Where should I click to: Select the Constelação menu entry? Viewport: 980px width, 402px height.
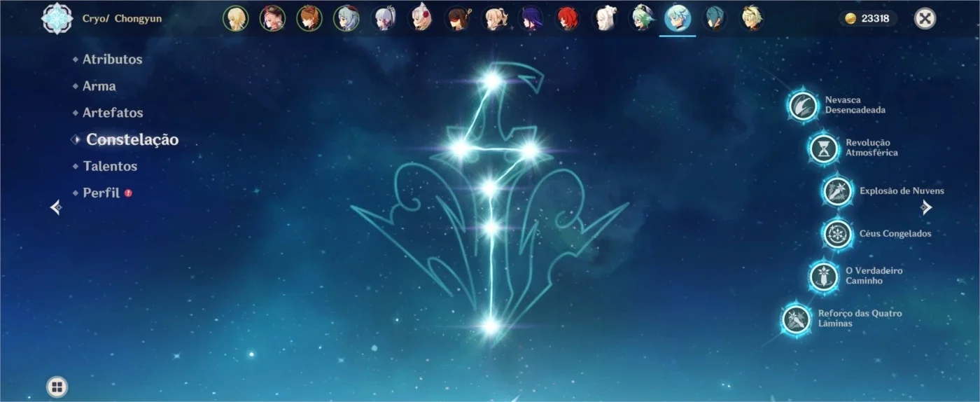point(132,139)
